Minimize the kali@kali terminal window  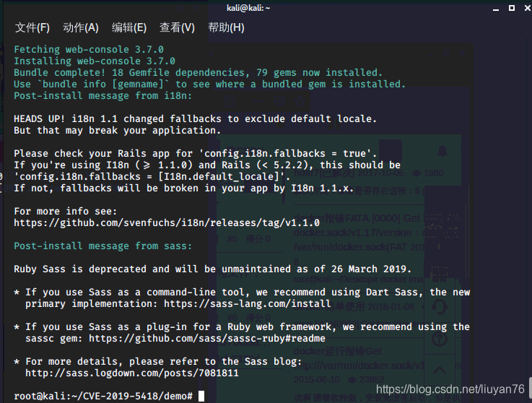(x=496, y=8)
